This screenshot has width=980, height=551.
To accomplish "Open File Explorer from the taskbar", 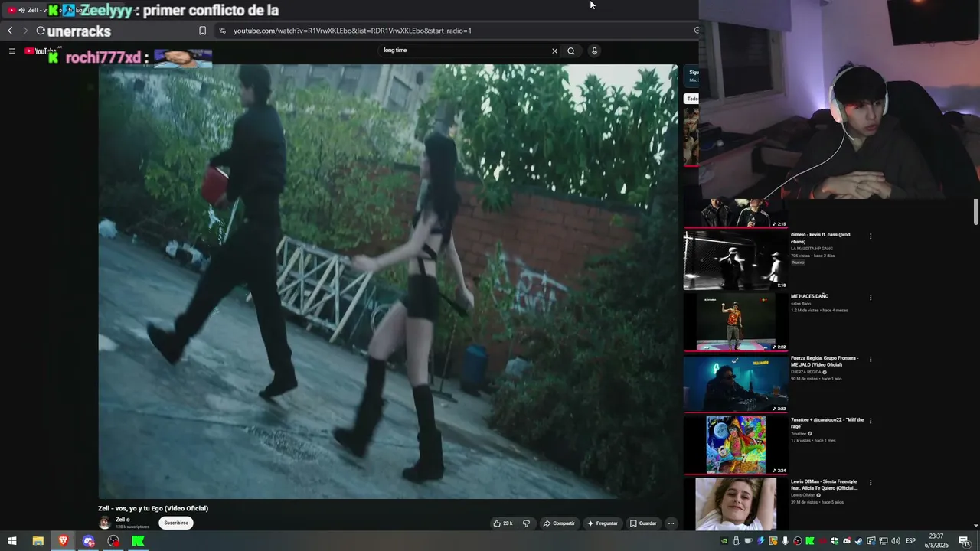I will pos(38,541).
